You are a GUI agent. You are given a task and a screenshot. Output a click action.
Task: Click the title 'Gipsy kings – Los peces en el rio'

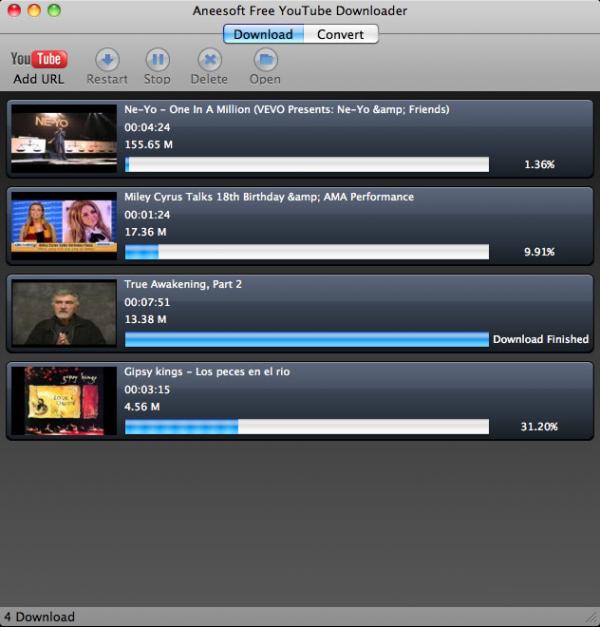coord(207,372)
